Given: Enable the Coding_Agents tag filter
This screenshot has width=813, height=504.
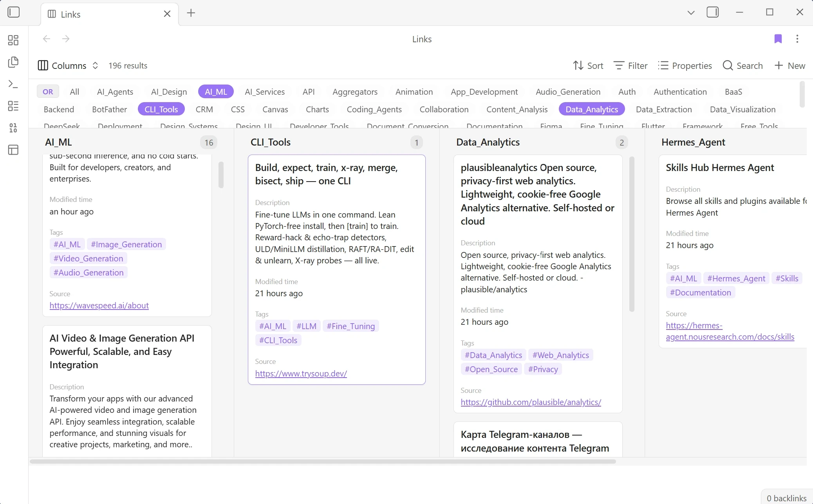Looking at the screenshot, I should (374, 109).
